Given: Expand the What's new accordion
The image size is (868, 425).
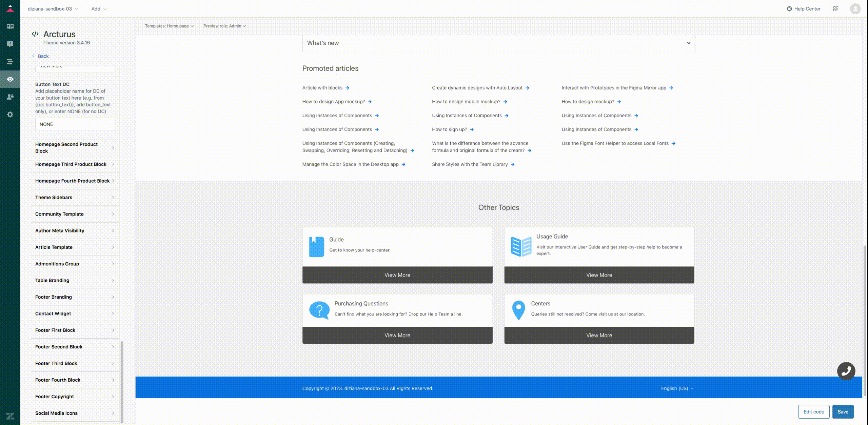Looking at the screenshot, I should pos(499,43).
